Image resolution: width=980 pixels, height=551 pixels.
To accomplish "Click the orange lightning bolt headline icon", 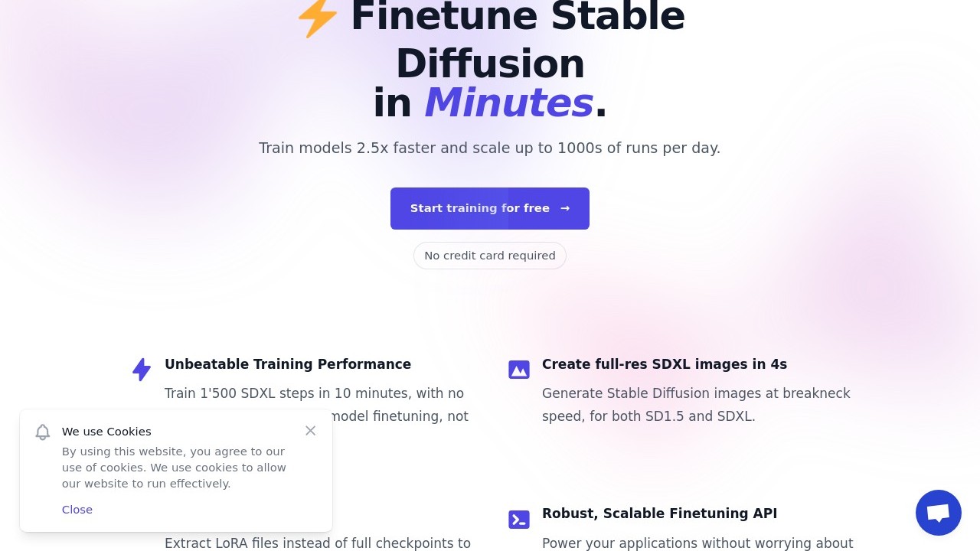I will [x=316, y=18].
